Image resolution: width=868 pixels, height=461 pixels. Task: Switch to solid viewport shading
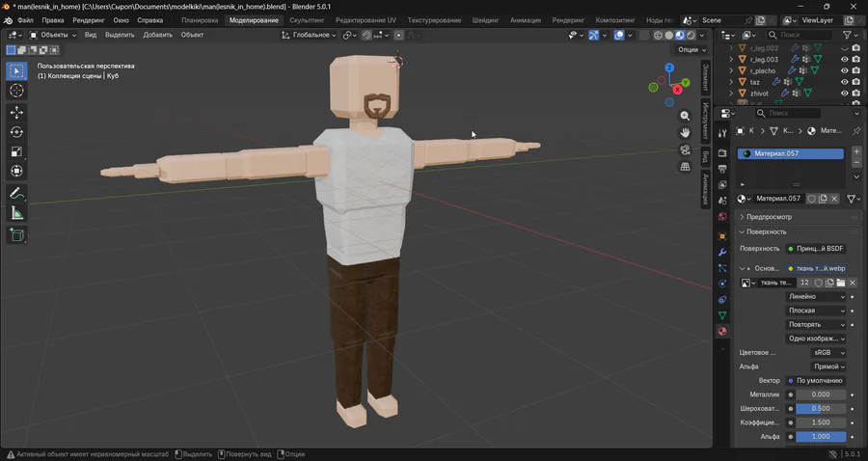tap(668, 35)
